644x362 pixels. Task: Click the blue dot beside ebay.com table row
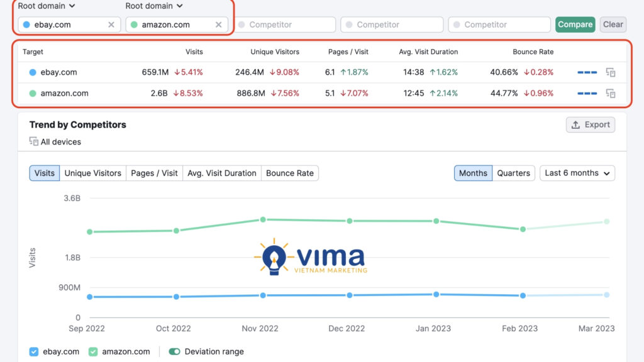[x=33, y=72]
